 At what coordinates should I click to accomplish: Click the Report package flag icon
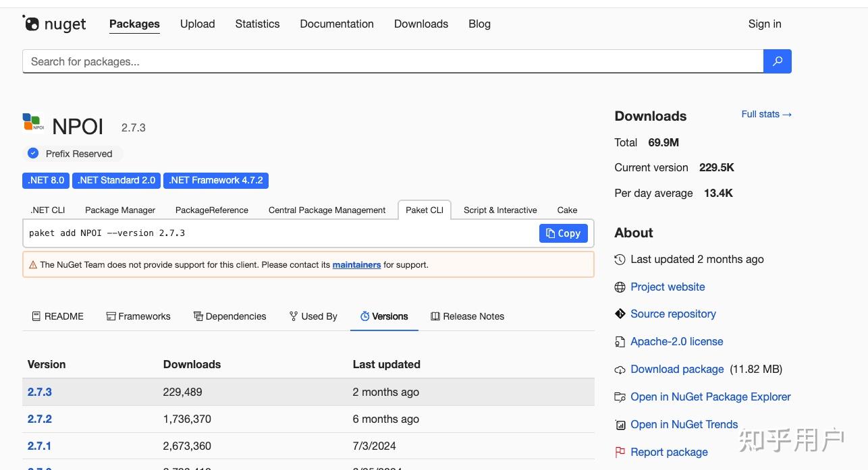pos(620,452)
